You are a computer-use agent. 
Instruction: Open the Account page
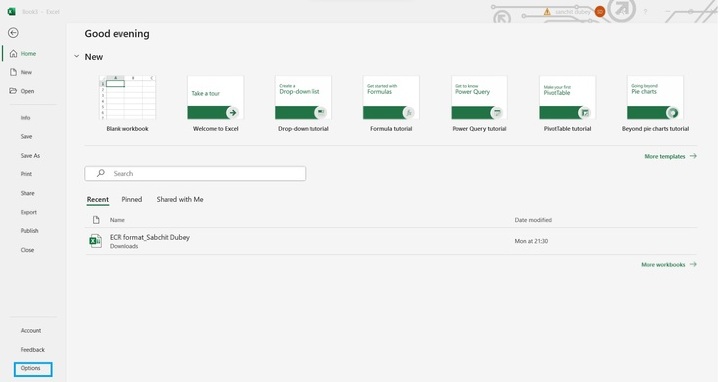pyautogui.click(x=31, y=331)
